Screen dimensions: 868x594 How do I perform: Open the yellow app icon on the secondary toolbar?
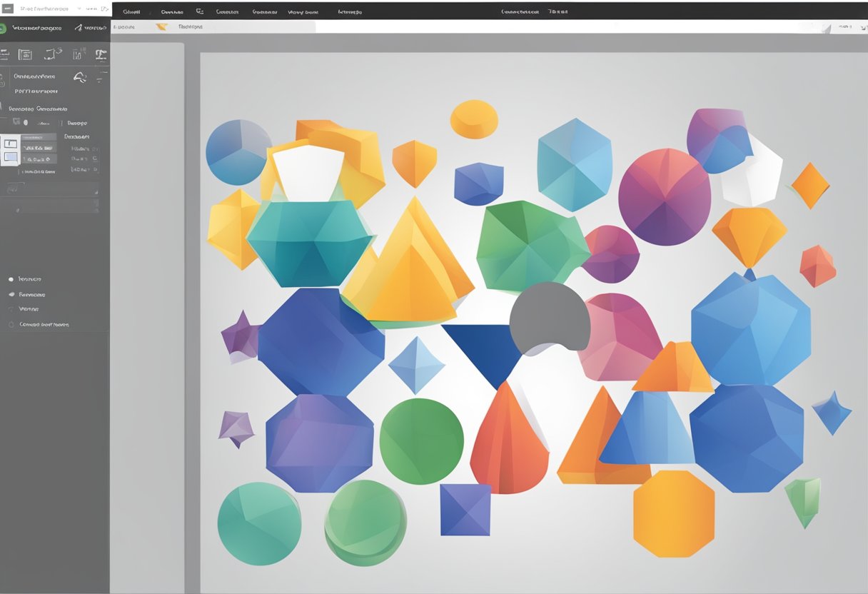click(x=161, y=26)
